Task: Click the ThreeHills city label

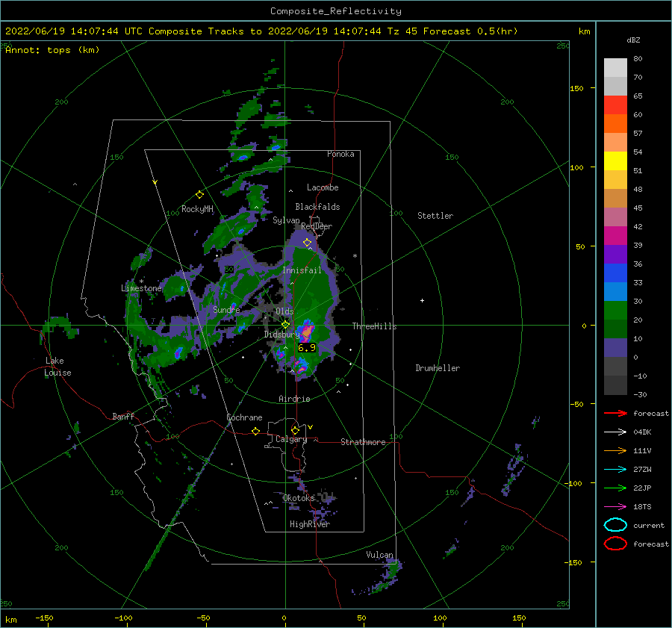Action: point(375,326)
